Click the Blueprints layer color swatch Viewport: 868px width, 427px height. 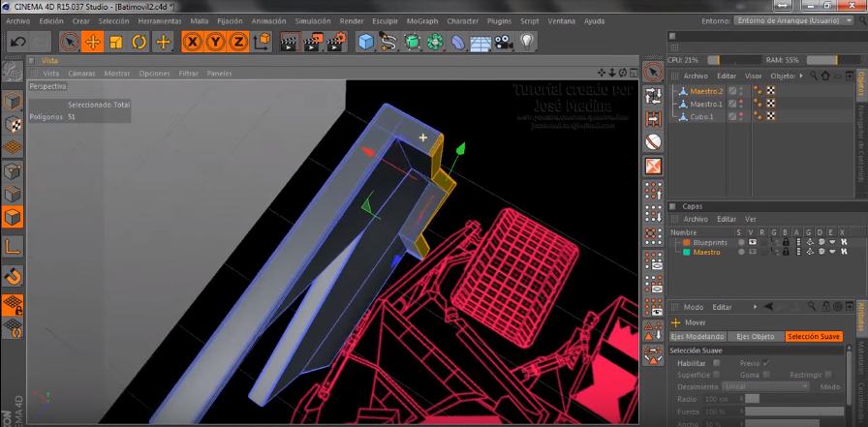point(686,242)
